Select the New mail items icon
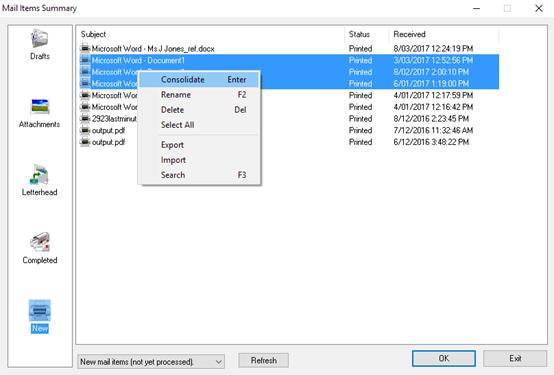 [x=40, y=310]
